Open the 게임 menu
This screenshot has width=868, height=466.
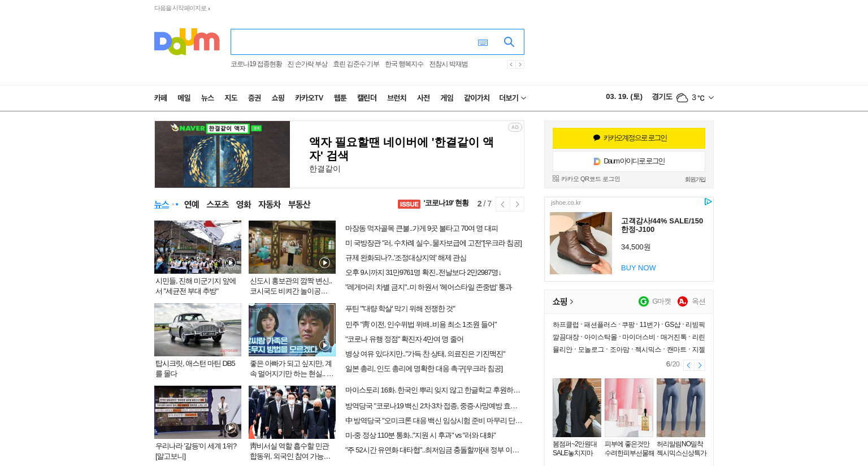447,98
